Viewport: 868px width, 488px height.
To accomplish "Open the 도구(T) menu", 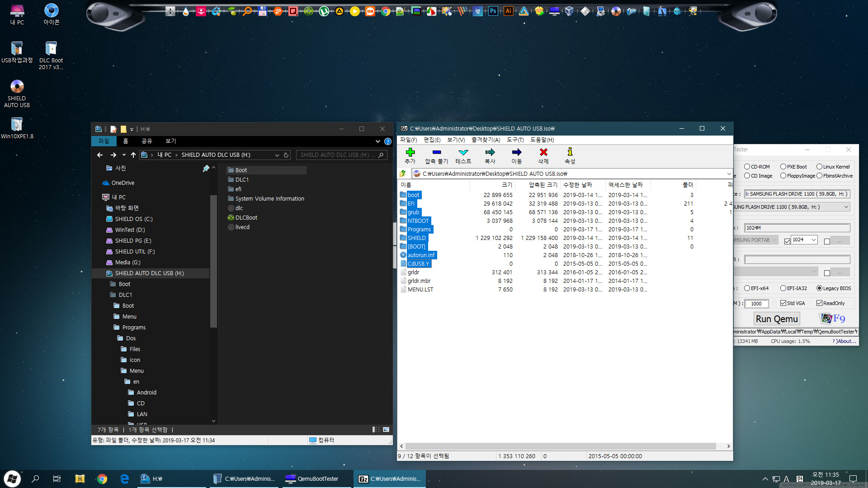I will pyautogui.click(x=515, y=140).
